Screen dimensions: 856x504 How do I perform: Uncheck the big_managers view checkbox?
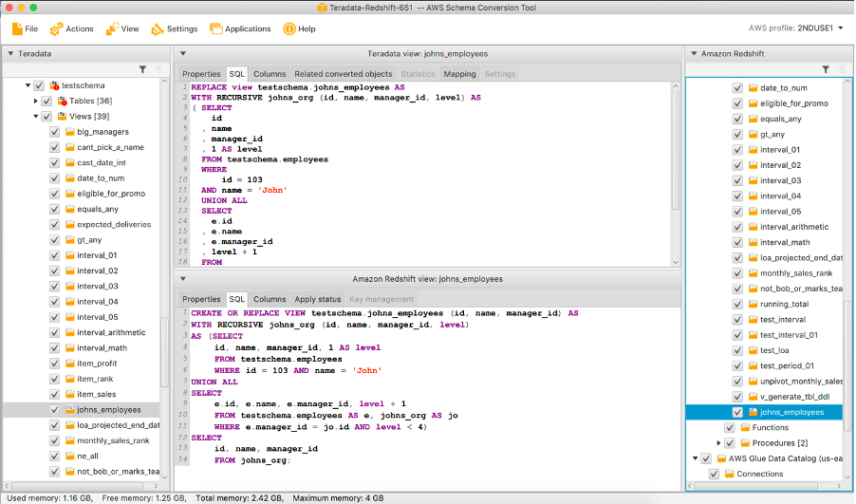[54, 132]
